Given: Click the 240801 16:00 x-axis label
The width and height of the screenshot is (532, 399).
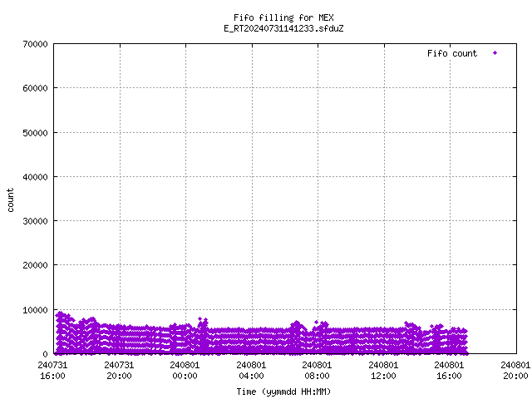Looking at the screenshot, I should [449, 371].
